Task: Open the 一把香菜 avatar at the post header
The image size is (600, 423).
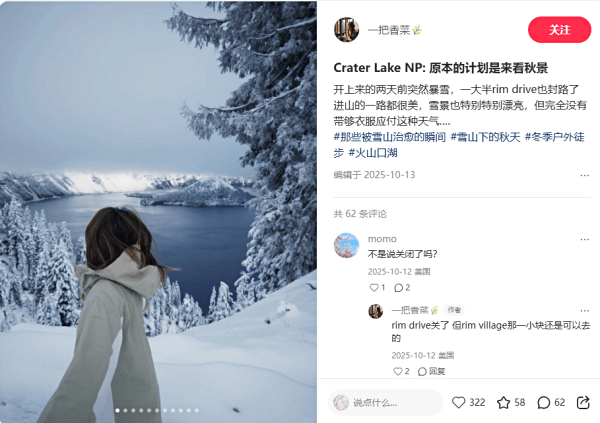Action: 346,29
